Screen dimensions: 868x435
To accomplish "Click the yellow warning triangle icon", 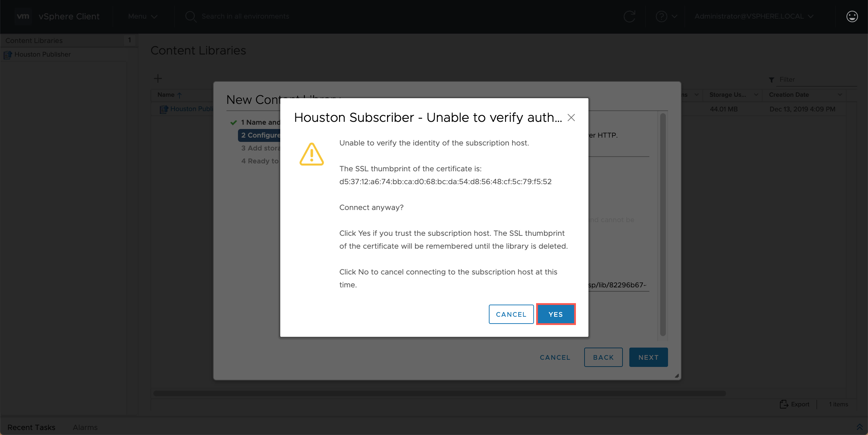I will pos(311,154).
